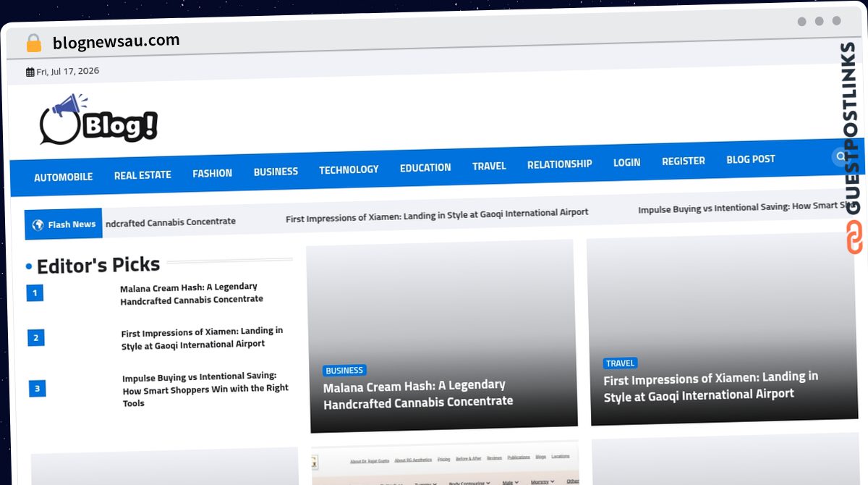Open Editor's Pick Impulse Buying vs Intentional Saving
The height and width of the screenshot is (485, 868).
click(205, 389)
